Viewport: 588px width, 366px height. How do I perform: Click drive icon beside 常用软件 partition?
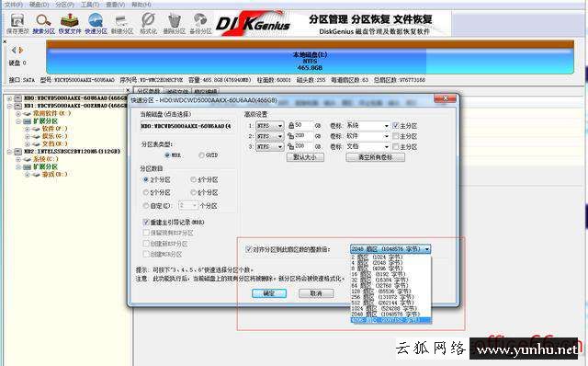pyautogui.click(x=27, y=113)
